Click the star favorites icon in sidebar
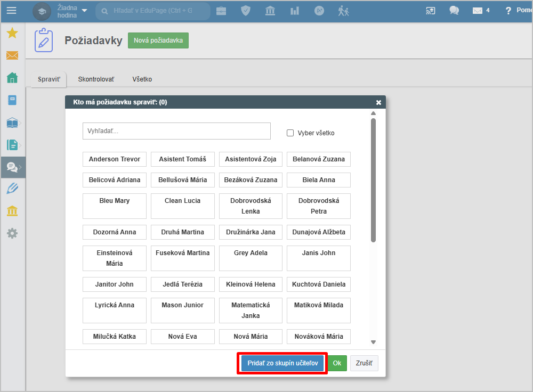Screen dimensions: 533x392 12,33
